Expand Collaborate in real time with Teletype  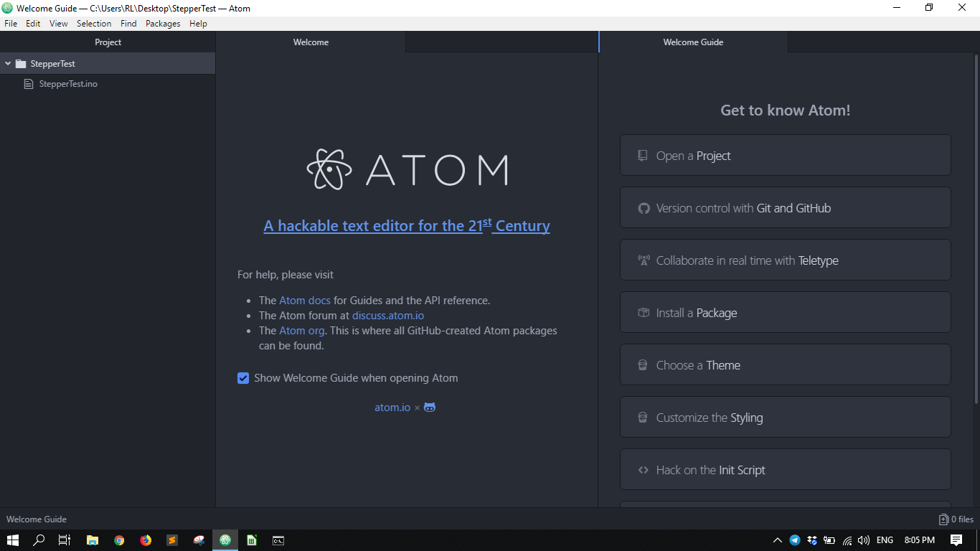click(x=786, y=260)
